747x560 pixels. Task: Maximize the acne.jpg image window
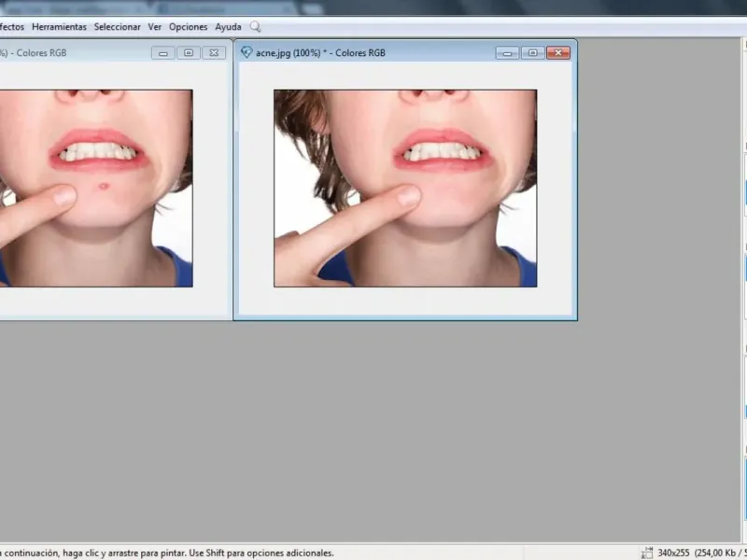click(531, 53)
